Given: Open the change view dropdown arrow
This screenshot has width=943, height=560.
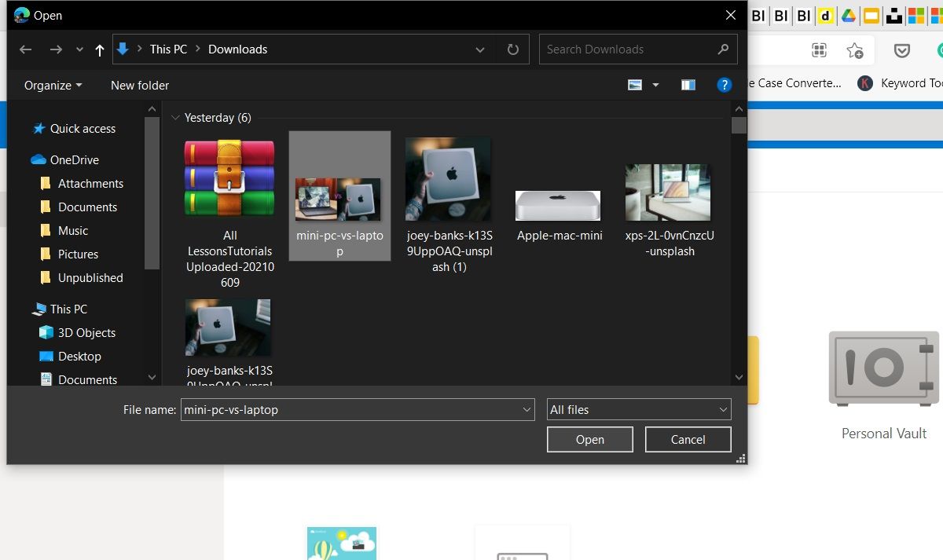Looking at the screenshot, I should point(655,85).
